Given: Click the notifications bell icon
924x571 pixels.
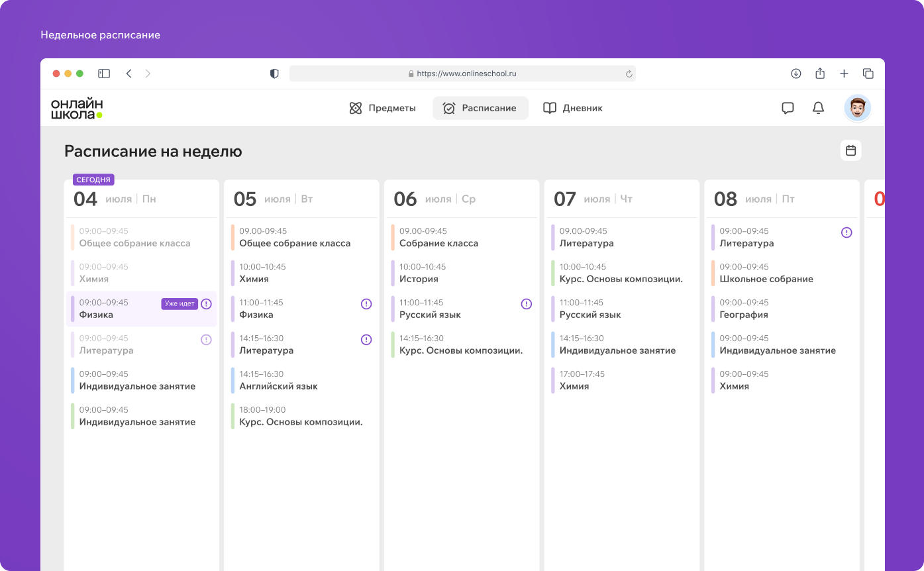Looking at the screenshot, I should tap(818, 108).
